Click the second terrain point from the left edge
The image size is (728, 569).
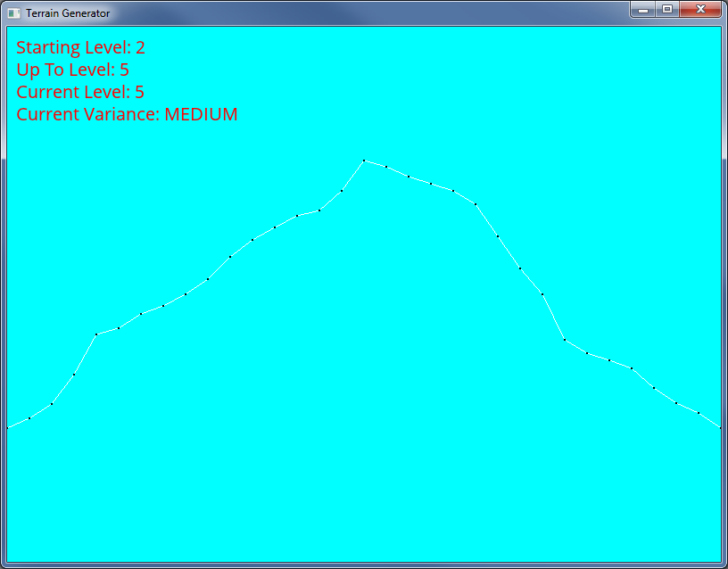tap(29, 417)
